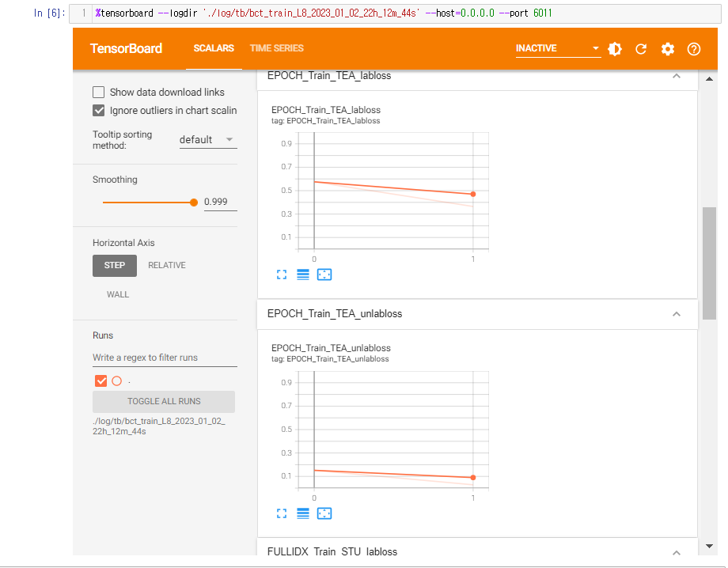
Task: Click the %tensorboard command code cell
Action: (395, 13)
